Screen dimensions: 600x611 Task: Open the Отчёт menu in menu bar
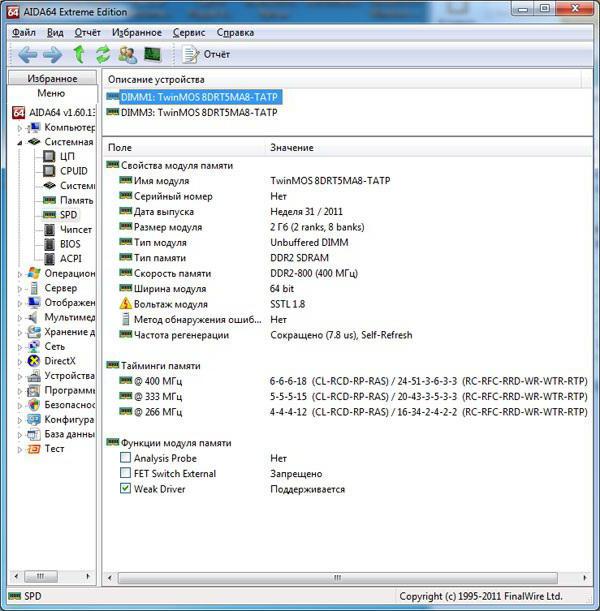(88, 32)
